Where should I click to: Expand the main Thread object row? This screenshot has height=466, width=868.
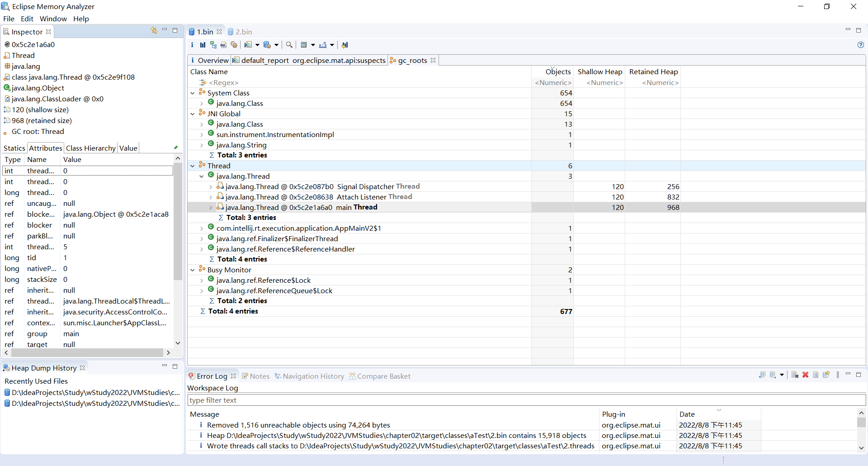tap(211, 208)
